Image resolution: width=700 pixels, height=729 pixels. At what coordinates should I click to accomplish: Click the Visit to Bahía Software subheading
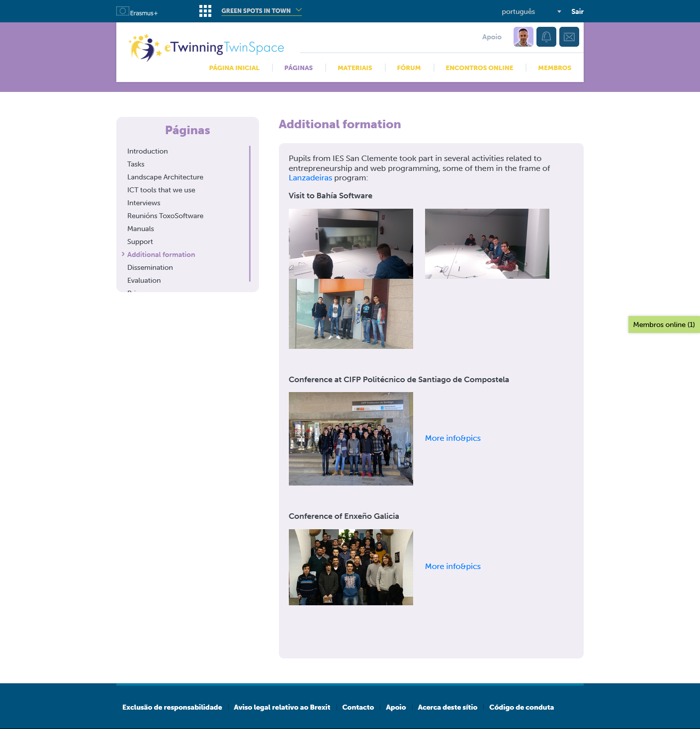click(331, 196)
